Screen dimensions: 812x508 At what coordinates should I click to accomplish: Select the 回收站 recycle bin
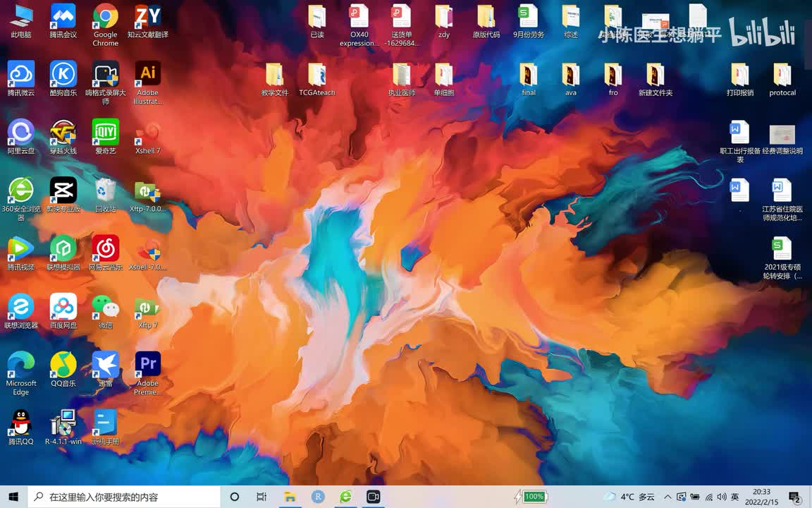pyautogui.click(x=106, y=195)
